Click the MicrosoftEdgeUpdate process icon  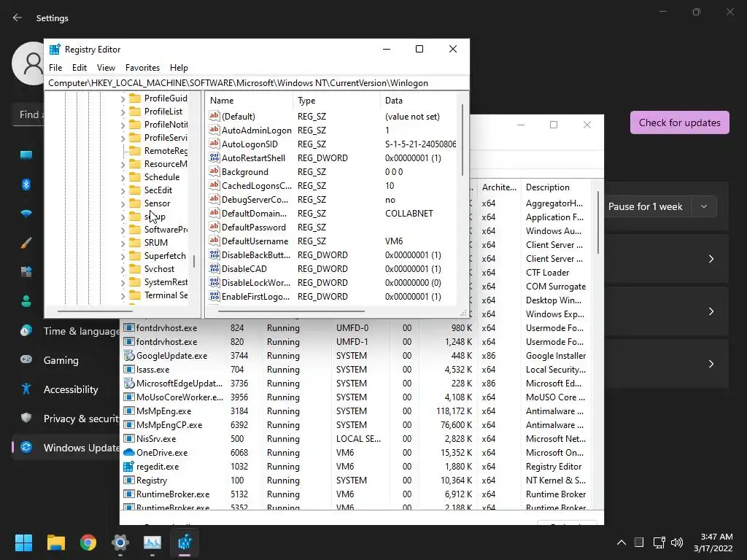[x=128, y=383]
